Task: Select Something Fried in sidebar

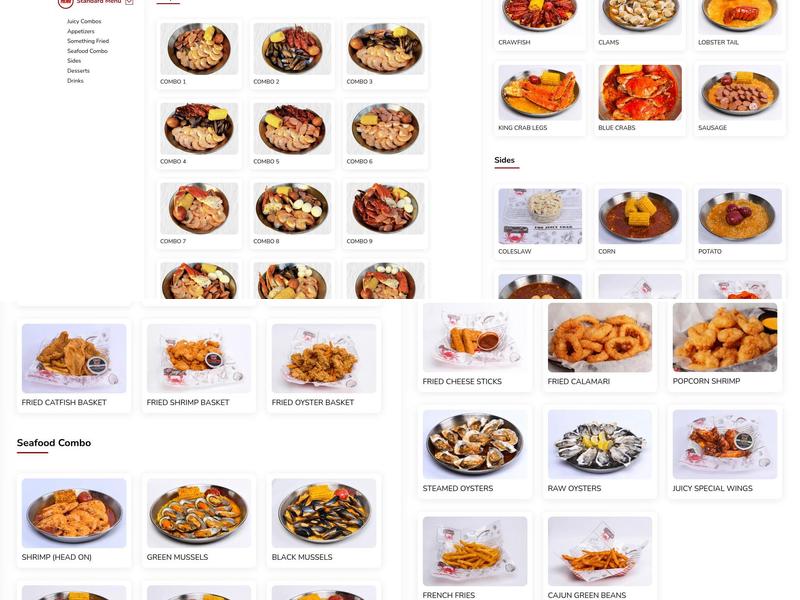Action: point(88,41)
